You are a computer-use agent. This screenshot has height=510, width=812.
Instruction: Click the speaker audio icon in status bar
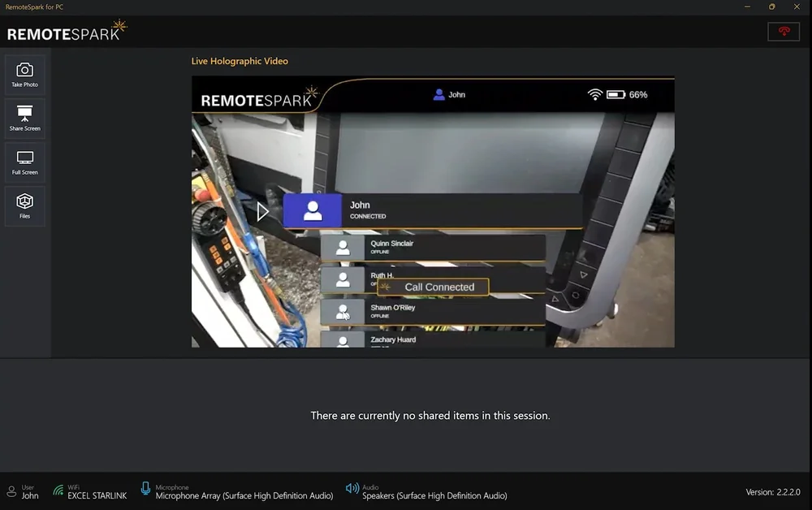352,488
